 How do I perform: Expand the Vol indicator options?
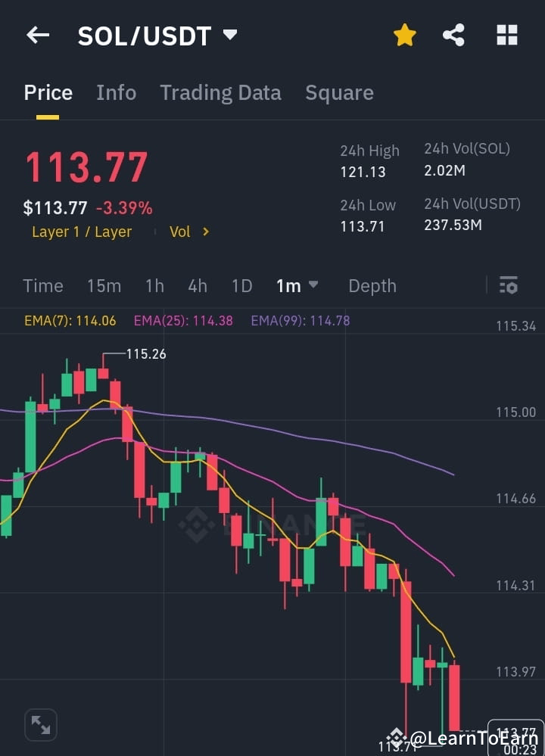[x=189, y=232]
